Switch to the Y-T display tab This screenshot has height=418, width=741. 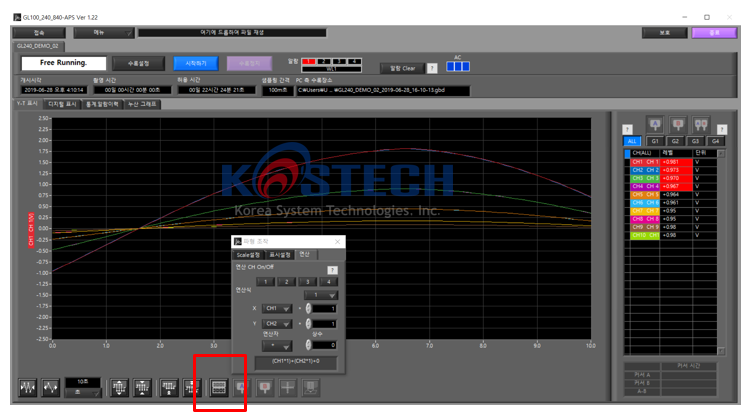pos(27,103)
